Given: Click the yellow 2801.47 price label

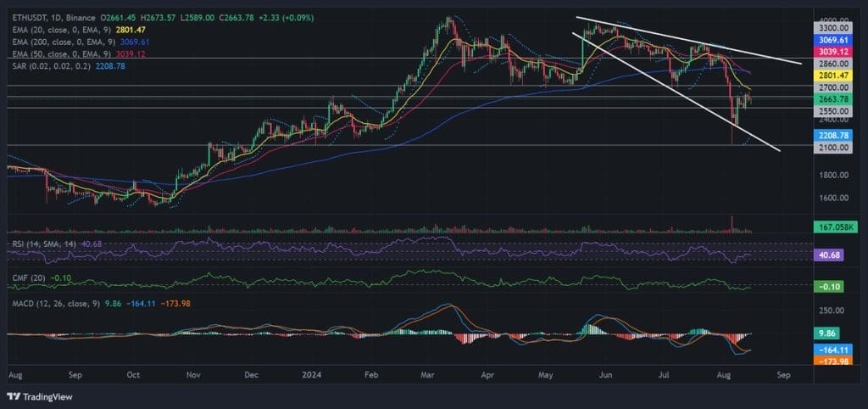Looking at the screenshot, I should click(x=831, y=76).
